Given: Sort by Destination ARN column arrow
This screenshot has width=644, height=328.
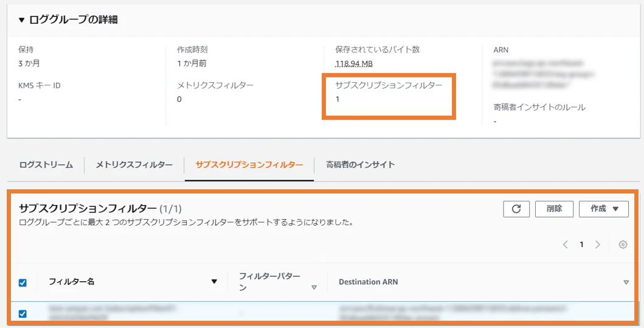Looking at the screenshot, I should (626, 282).
